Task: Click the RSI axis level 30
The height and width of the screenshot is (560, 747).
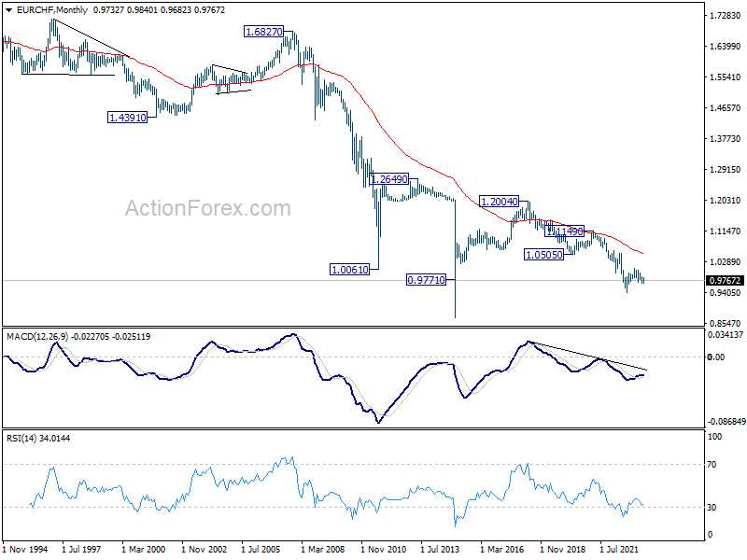Action: pyautogui.click(x=712, y=508)
